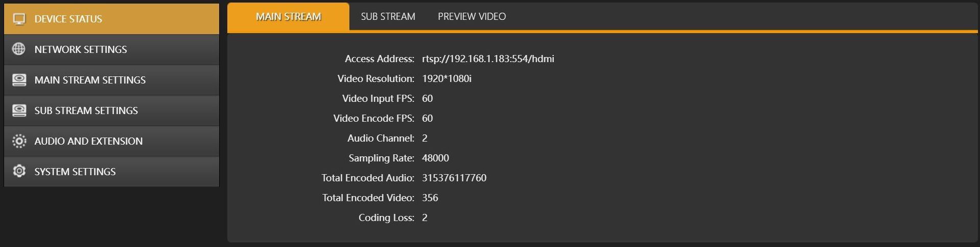Navigate to SYSTEM SETTINGS label
Image resolution: width=980 pixels, height=247 pixels.
(x=75, y=172)
